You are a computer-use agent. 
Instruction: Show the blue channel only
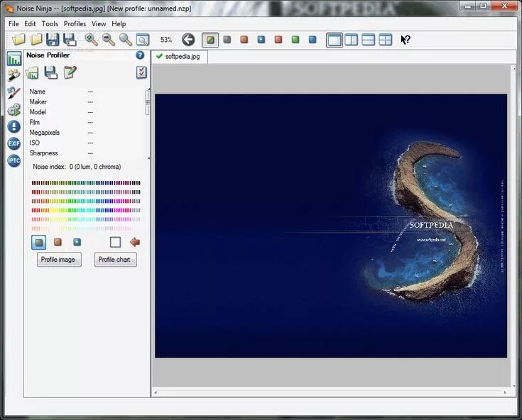point(312,40)
